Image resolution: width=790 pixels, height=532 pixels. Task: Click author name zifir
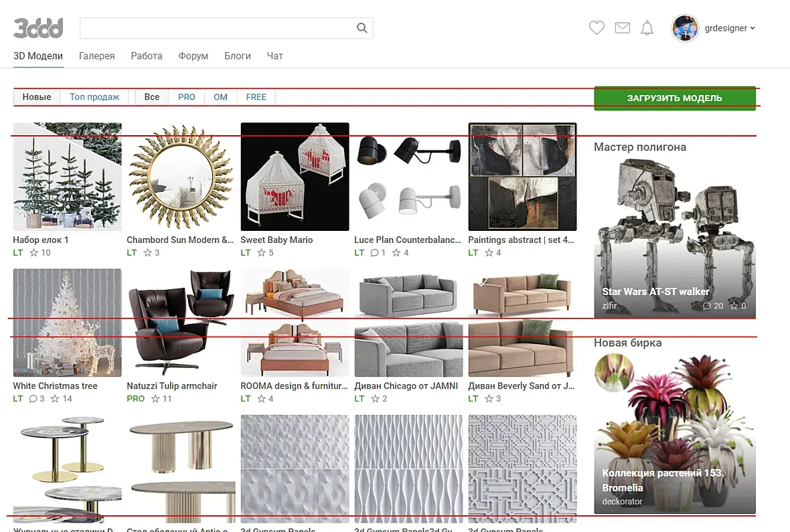[609, 306]
